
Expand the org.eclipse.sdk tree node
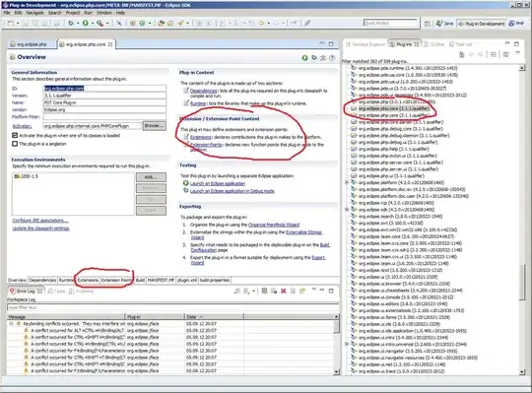347,210
